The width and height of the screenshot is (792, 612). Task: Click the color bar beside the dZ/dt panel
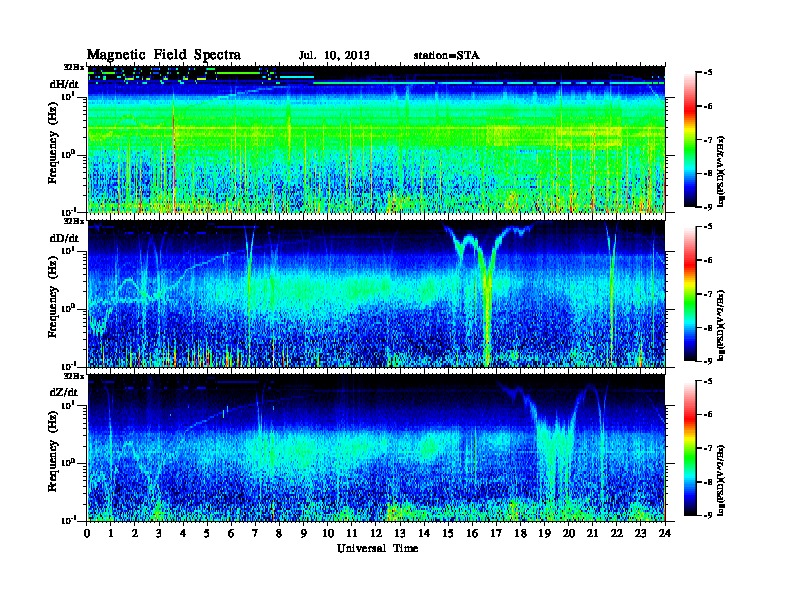690,448
